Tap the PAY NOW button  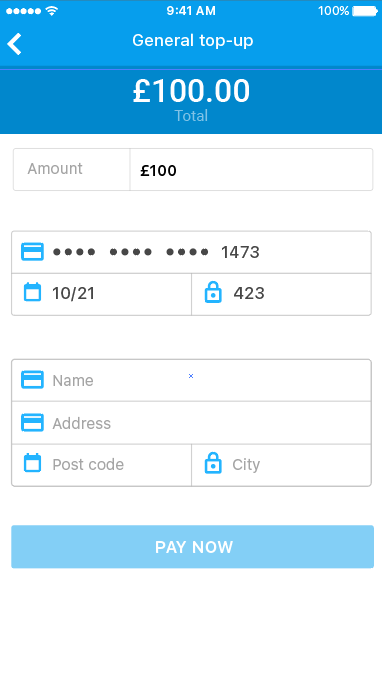(192, 547)
